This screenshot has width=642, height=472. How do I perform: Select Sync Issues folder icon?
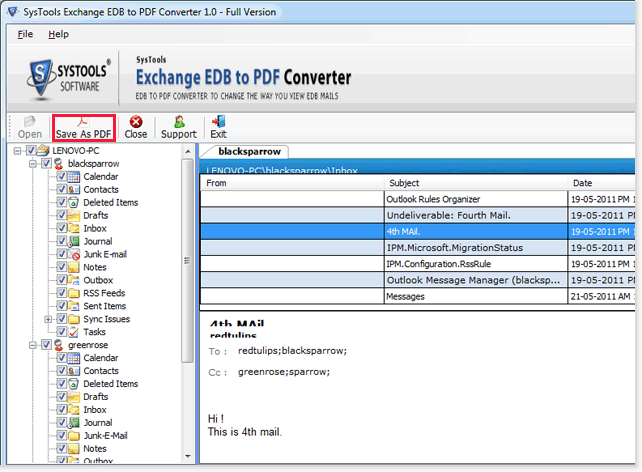tap(74, 319)
